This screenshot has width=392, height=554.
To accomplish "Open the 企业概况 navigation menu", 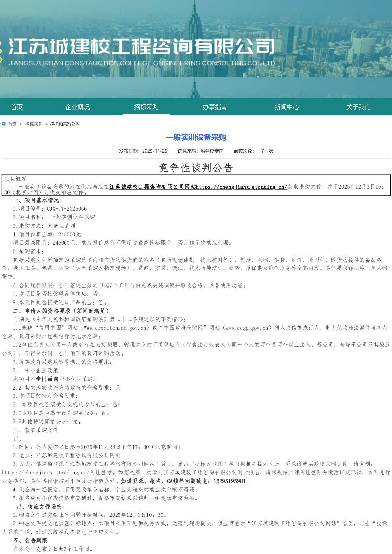I will point(77,107).
